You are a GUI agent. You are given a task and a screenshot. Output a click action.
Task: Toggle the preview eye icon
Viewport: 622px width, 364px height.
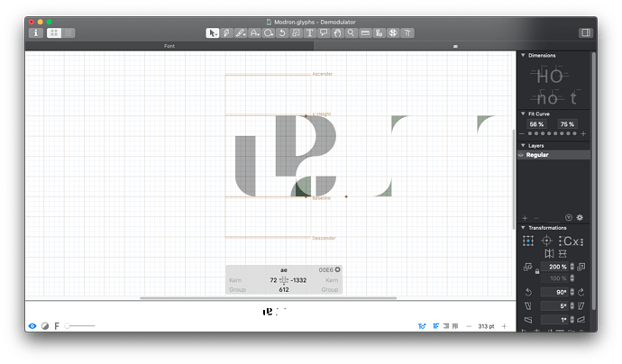click(32, 326)
